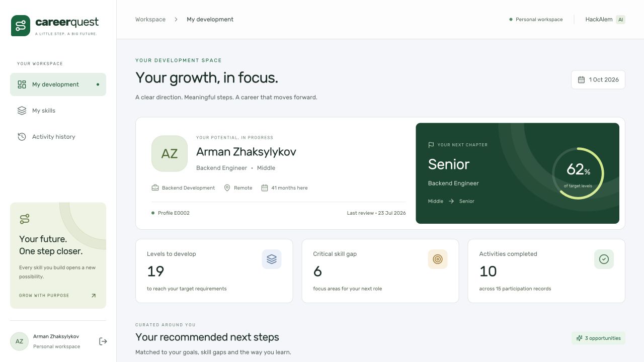The height and width of the screenshot is (362, 644).
Task: Click the 62% circular progress ring
Action: (578, 173)
